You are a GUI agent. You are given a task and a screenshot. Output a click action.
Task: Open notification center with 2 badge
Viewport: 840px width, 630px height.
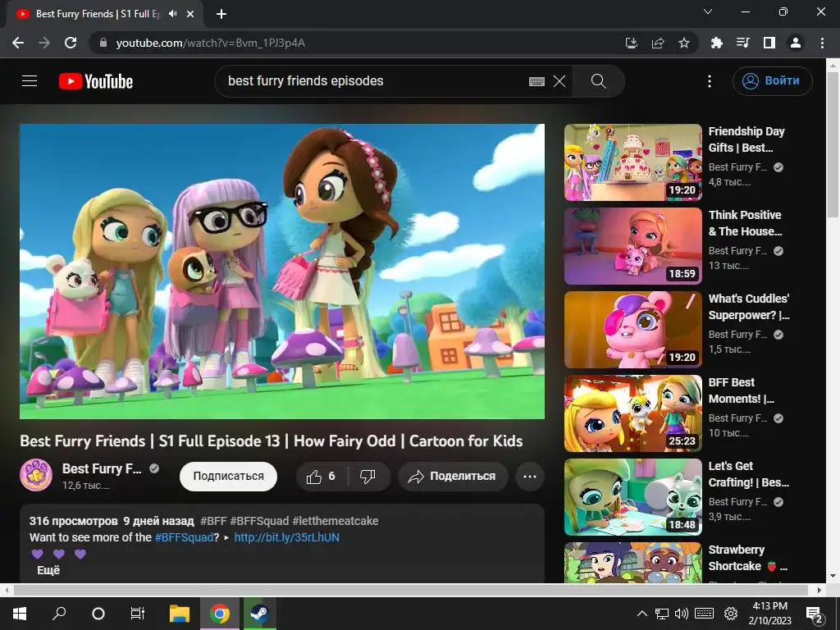pyautogui.click(x=815, y=614)
